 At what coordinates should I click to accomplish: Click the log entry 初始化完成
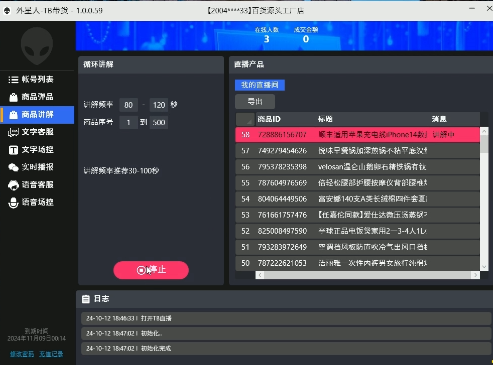[286, 348]
